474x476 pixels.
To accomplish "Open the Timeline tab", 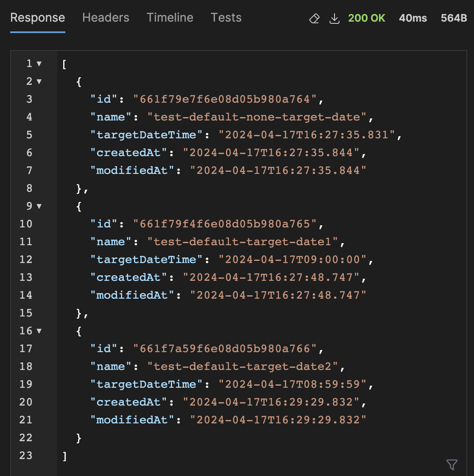I will (170, 18).
